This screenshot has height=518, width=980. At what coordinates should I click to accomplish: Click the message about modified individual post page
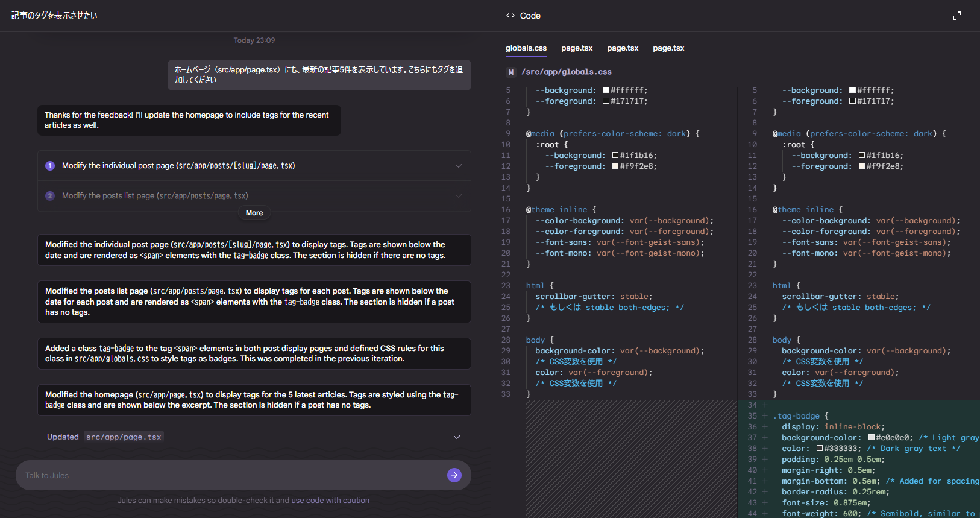point(254,250)
